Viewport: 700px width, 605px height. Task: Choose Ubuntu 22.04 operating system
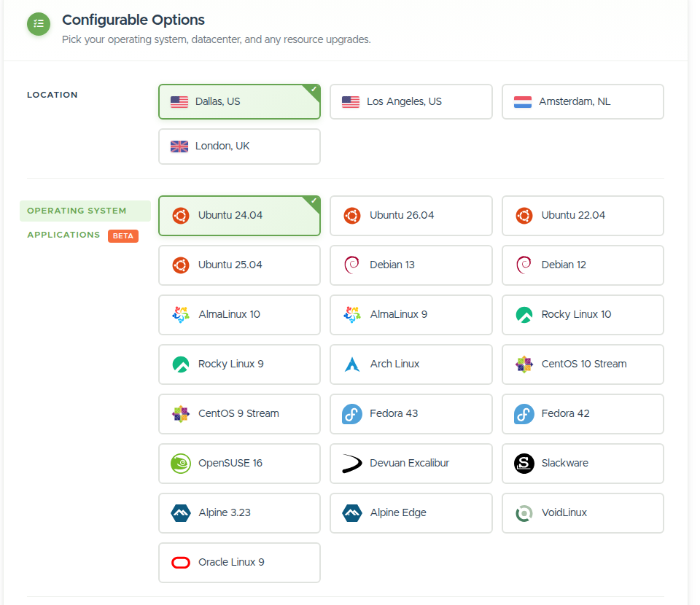(583, 216)
